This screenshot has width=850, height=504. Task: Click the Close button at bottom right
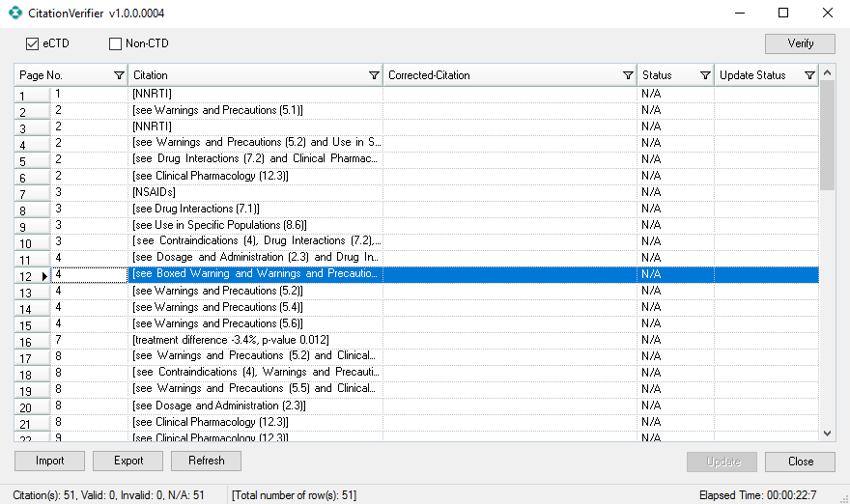point(800,462)
